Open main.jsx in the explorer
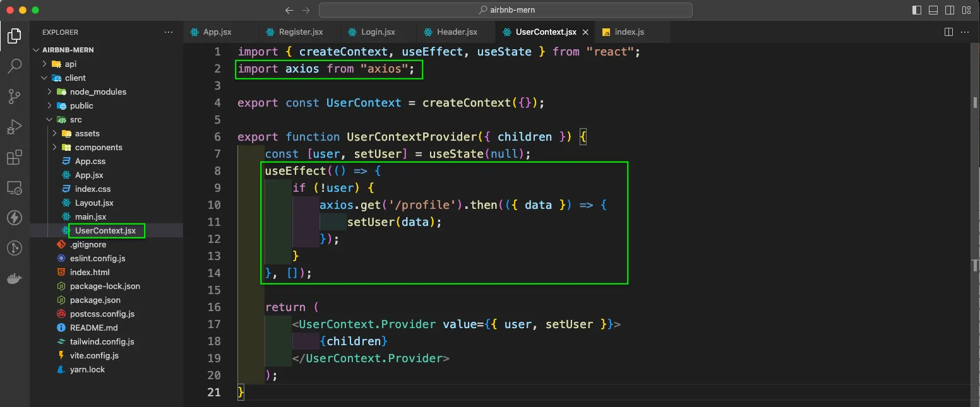 [x=107, y=216]
